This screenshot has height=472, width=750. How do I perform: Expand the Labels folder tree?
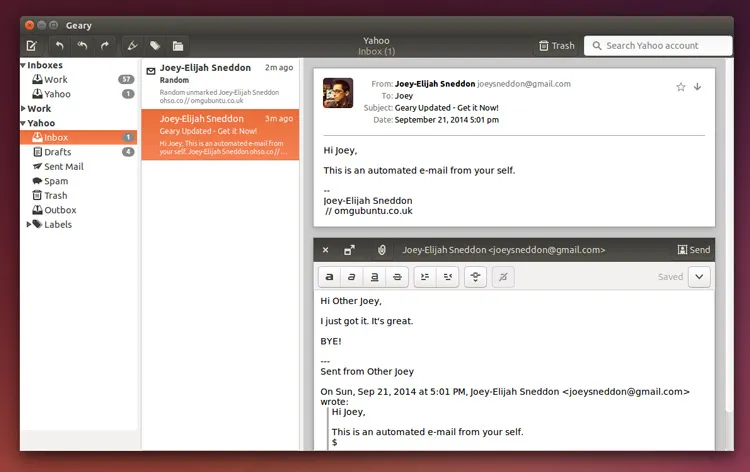point(29,225)
